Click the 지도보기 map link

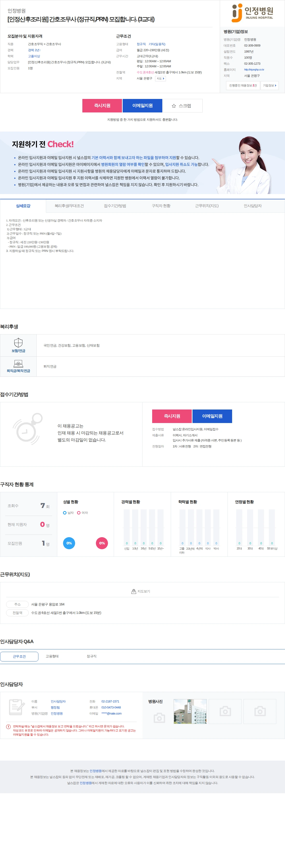141,591
